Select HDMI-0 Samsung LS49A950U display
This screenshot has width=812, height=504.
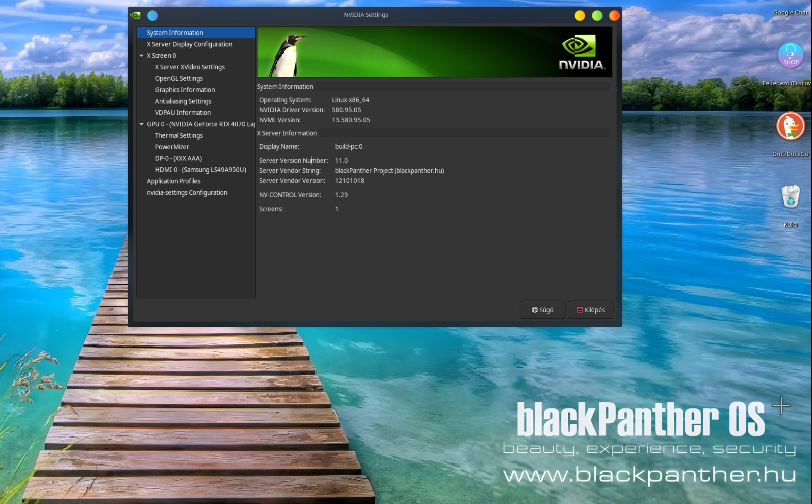coord(200,170)
